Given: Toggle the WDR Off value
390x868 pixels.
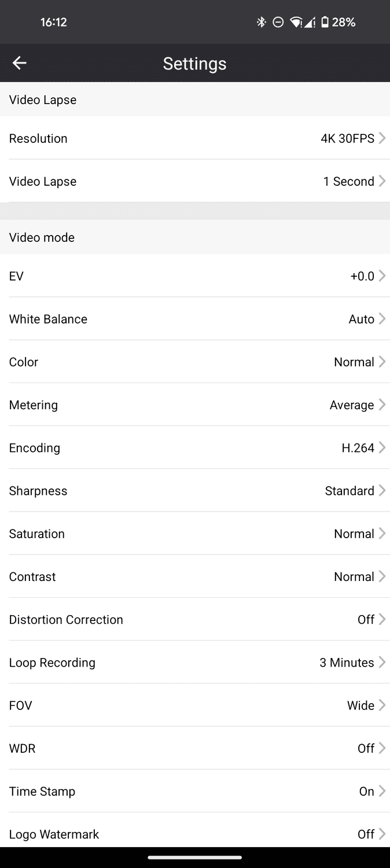Looking at the screenshot, I should (x=366, y=748).
